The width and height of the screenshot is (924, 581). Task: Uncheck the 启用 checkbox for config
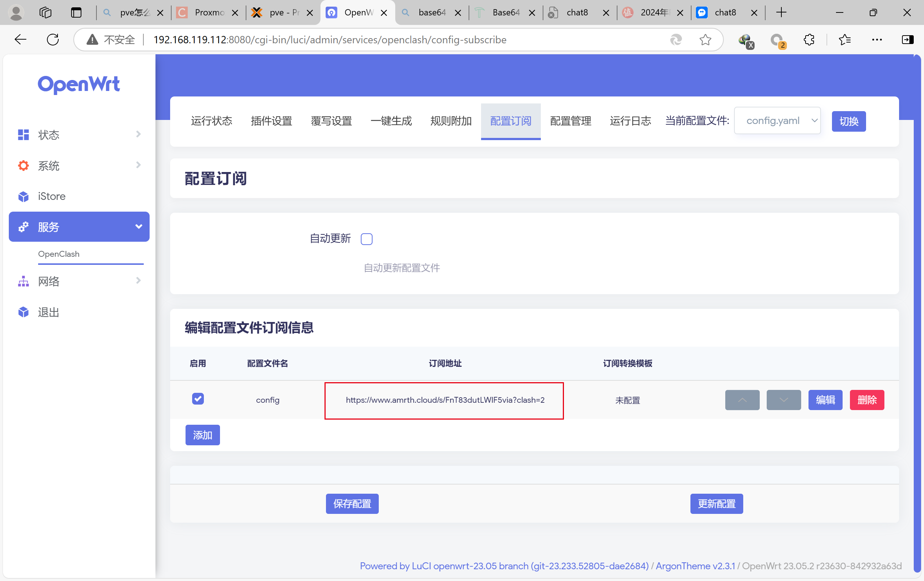(x=198, y=399)
